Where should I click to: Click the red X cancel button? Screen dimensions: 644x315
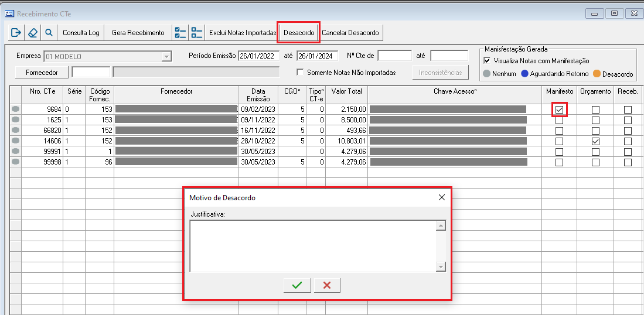(327, 285)
